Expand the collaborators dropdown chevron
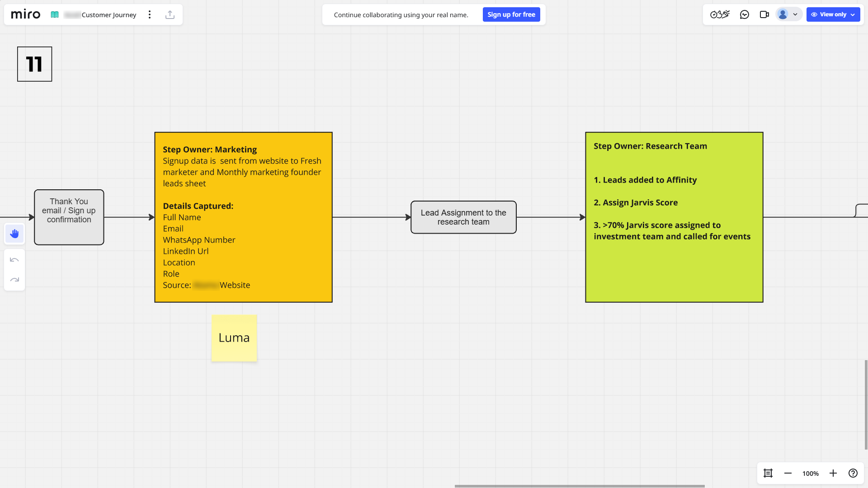 795,14
